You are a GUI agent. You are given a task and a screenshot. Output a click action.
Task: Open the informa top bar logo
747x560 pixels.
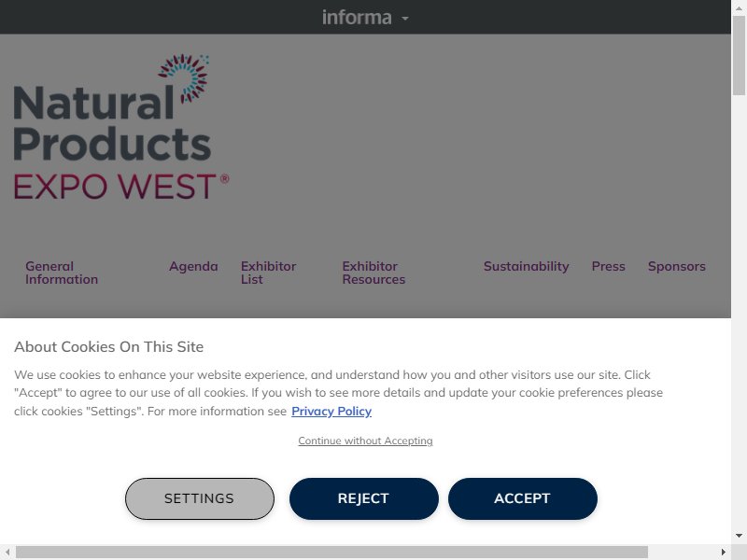coord(357,18)
